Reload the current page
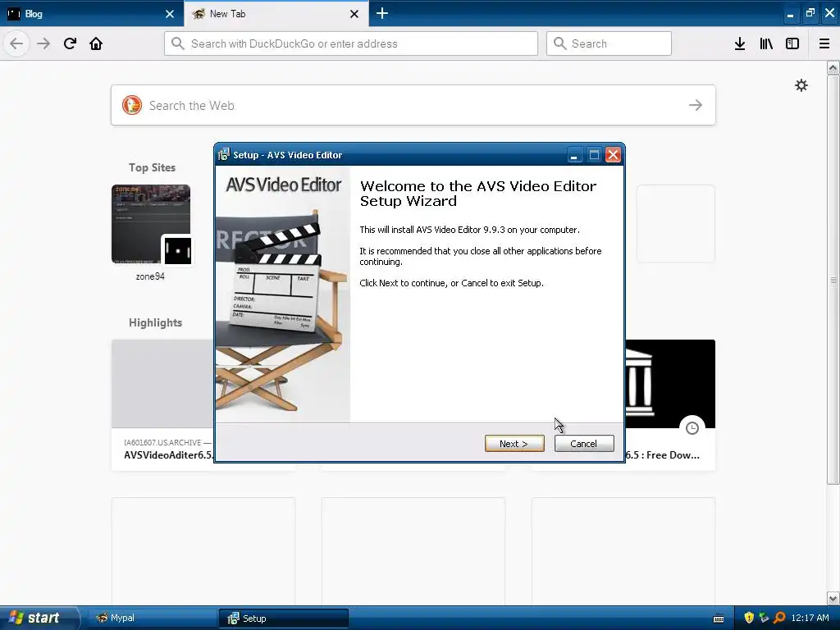Screen dimensions: 840x630 [x=70, y=43]
